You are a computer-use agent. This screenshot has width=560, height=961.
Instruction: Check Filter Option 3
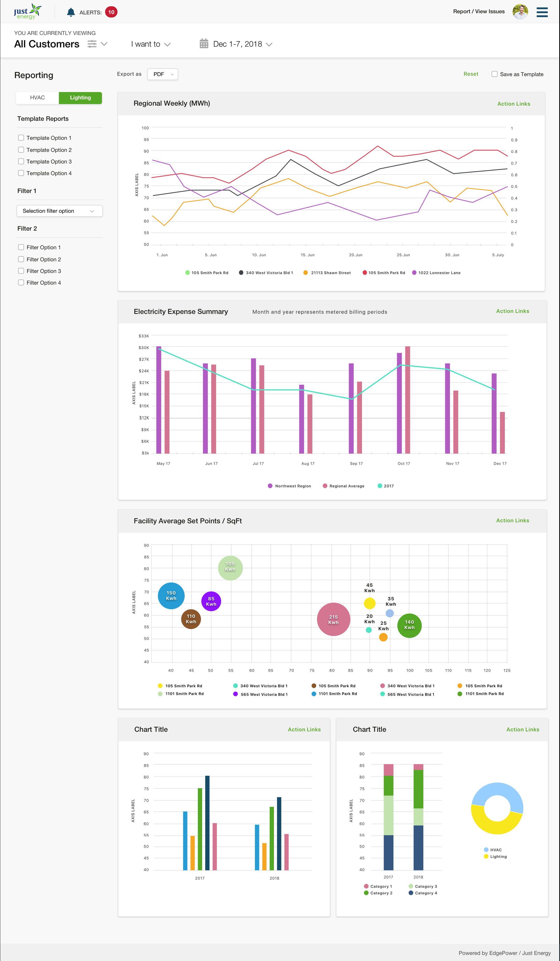(x=21, y=271)
